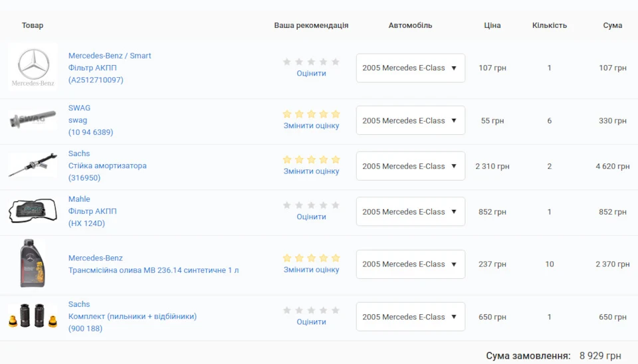Rate Mercedes-Benz / Smart filter one star

point(287,62)
